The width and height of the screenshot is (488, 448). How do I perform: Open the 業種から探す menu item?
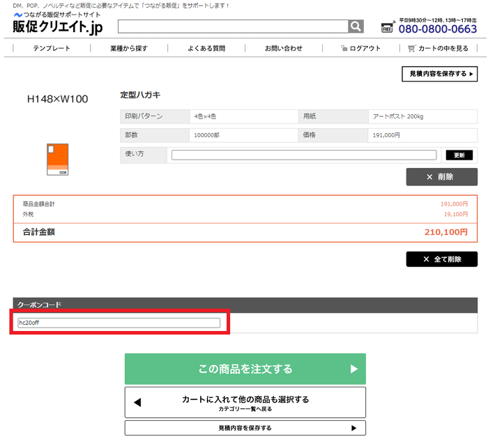[x=129, y=48]
